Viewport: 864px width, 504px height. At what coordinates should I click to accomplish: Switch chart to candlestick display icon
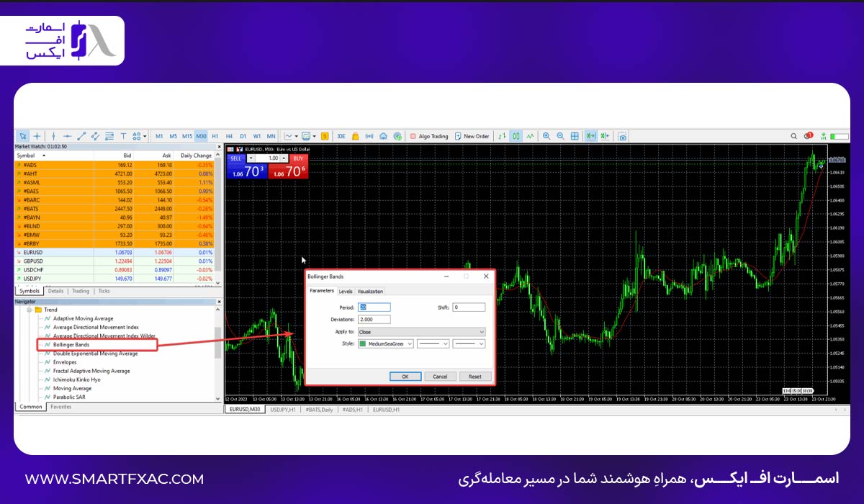click(x=516, y=136)
